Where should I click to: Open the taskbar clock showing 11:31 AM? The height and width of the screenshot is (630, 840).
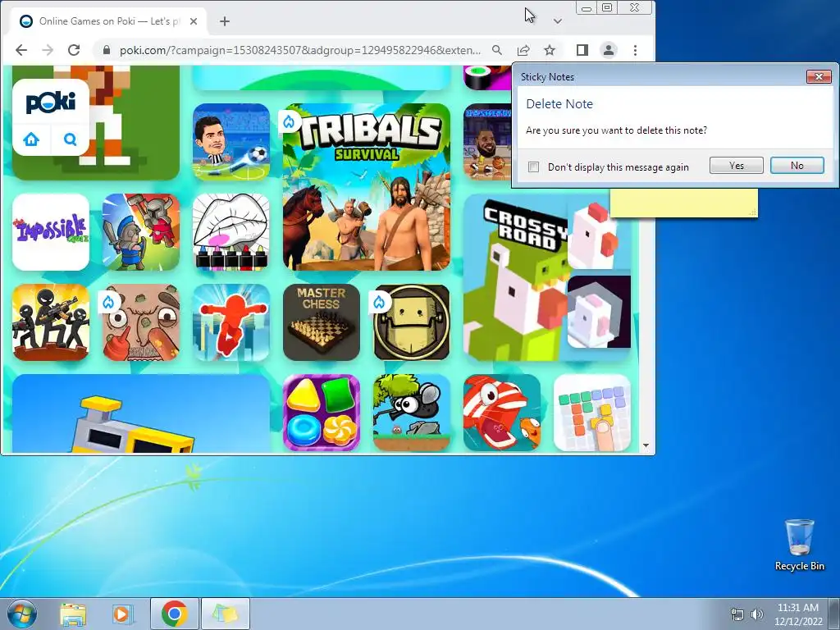797,614
